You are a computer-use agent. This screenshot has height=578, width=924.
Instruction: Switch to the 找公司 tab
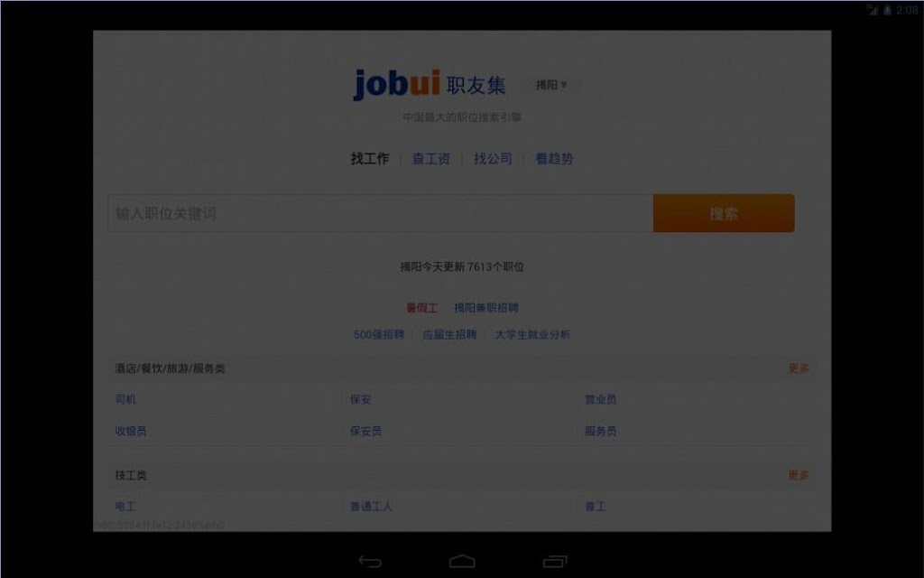493,158
